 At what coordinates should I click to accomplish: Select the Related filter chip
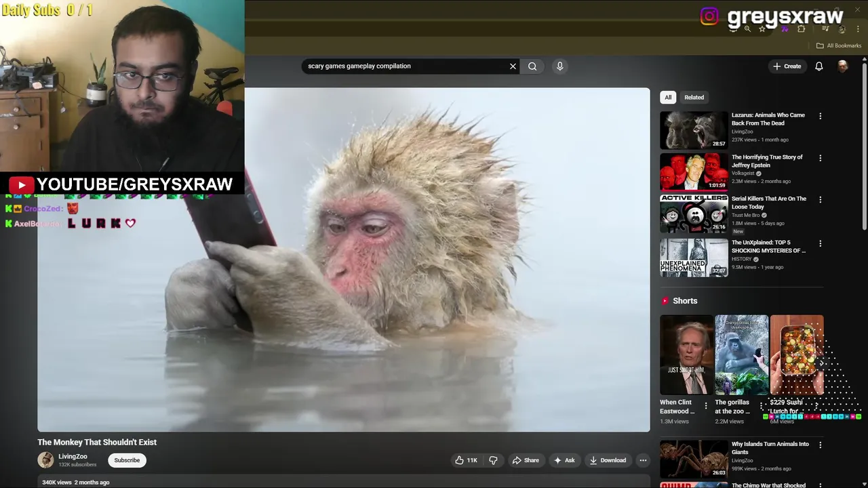(694, 97)
